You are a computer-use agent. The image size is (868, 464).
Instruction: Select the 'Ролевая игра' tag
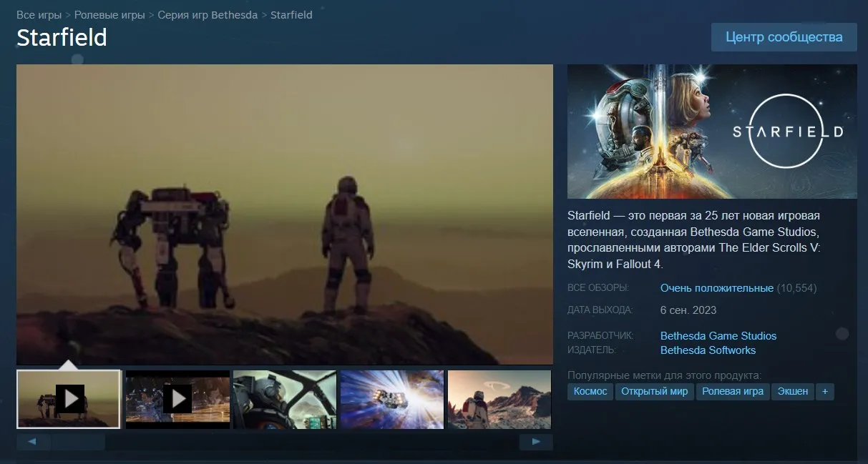[x=733, y=391]
